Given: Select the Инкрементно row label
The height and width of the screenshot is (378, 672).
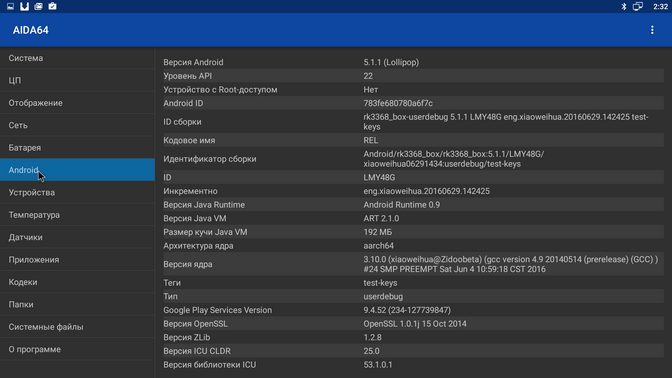Looking at the screenshot, I should point(190,191).
